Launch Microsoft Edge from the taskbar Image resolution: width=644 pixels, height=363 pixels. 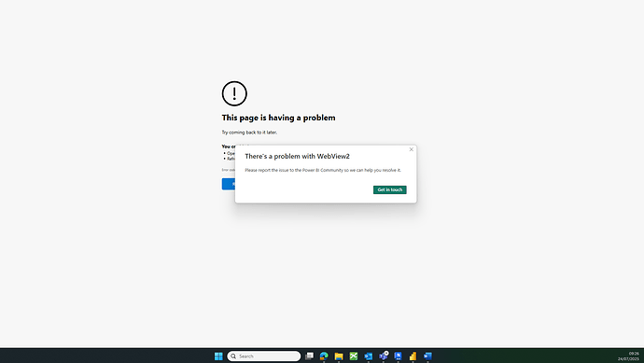pyautogui.click(x=324, y=356)
